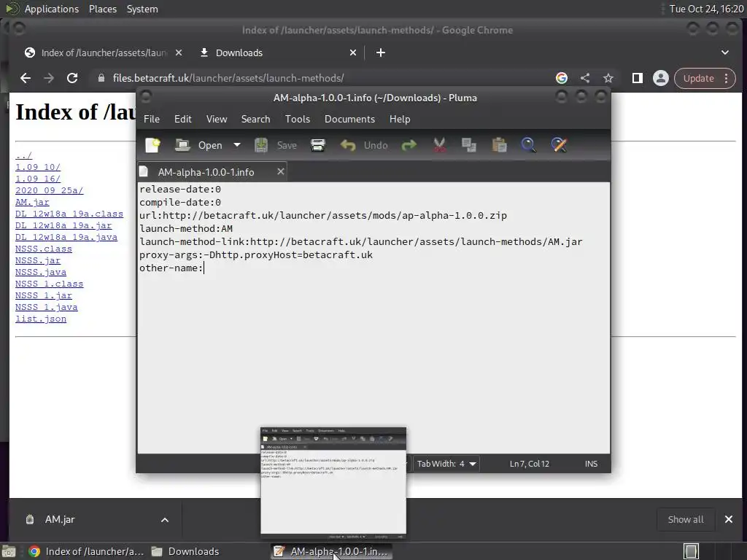Open the 2020_09_25a/ directory link

49,190
